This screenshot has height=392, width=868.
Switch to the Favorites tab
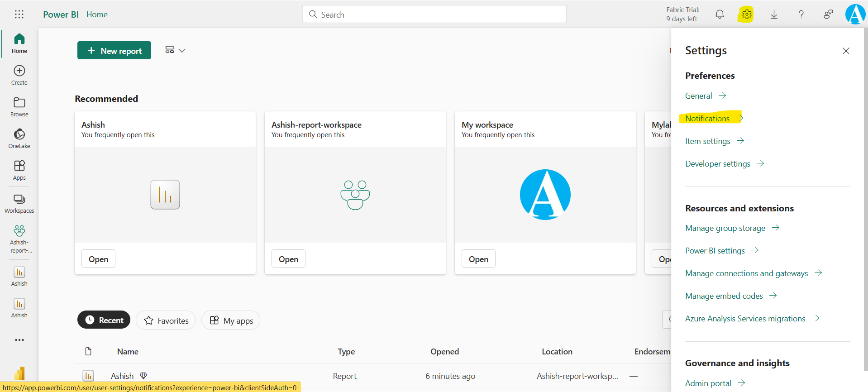click(x=166, y=320)
